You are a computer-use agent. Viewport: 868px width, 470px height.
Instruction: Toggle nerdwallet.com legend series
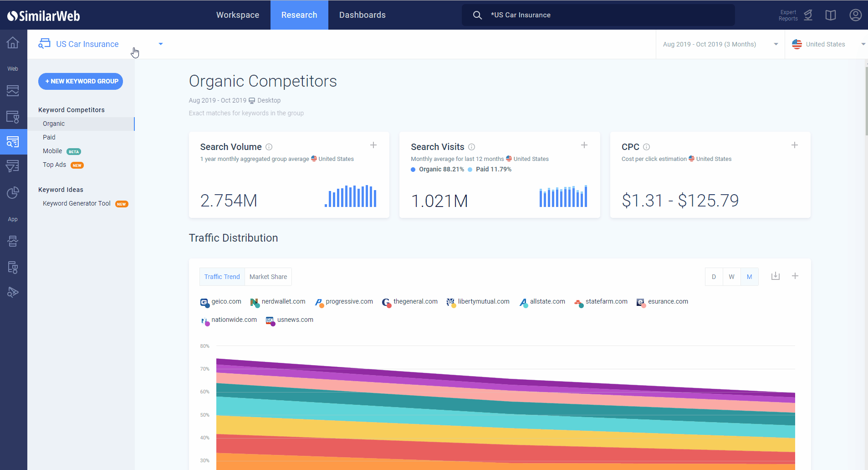(278, 302)
